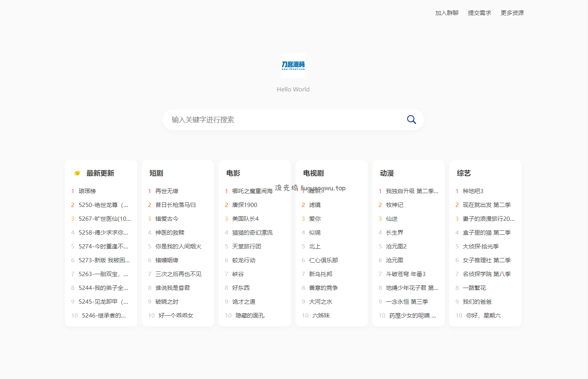Image resolution: width=588 pixels, height=379 pixels.
Task: Click 北上 in the 电视剧 column
Action: tap(314, 246)
